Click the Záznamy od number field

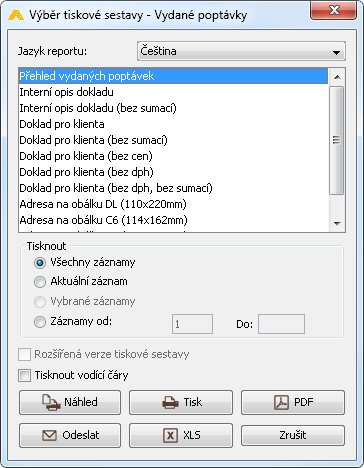tap(192, 324)
